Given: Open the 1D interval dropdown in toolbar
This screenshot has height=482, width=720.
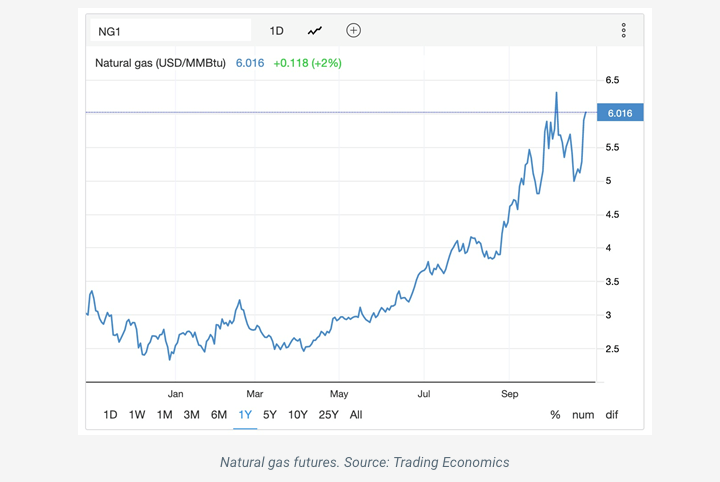Looking at the screenshot, I should tap(276, 31).
